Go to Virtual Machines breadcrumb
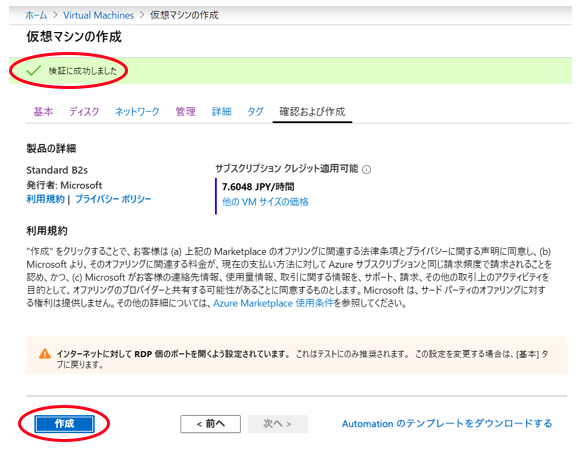 tap(98, 15)
